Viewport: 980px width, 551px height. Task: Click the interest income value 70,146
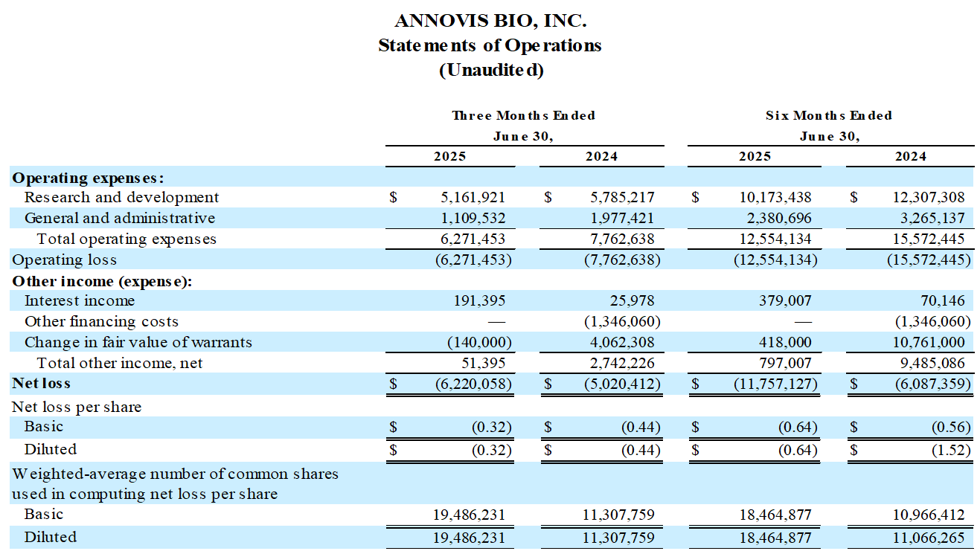click(943, 301)
